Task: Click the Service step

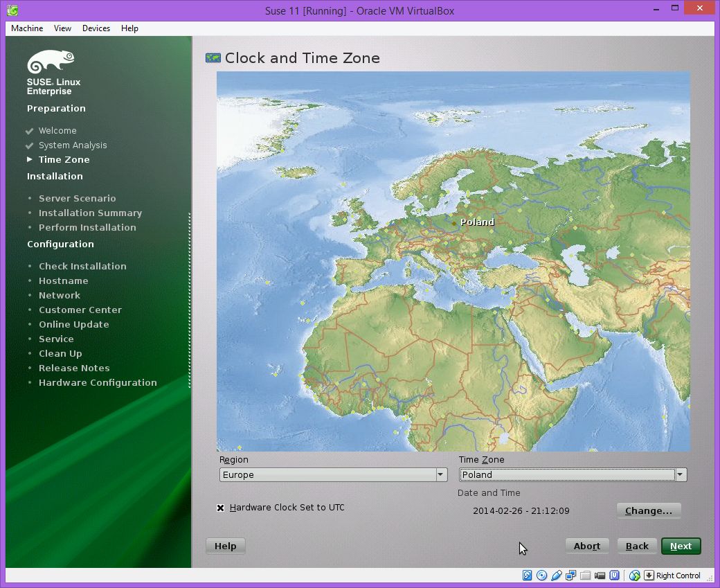Action: pos(56,339)
